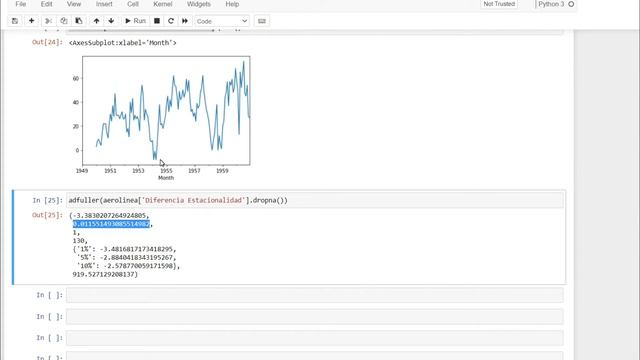
Task: Open the command palette keyboard icon
Action: (x=262, y=21)
